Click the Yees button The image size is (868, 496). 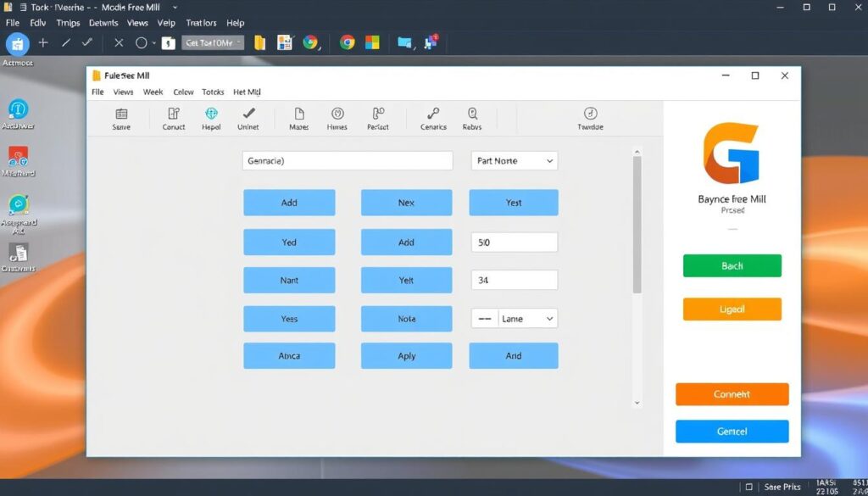(x=289, y=319)
